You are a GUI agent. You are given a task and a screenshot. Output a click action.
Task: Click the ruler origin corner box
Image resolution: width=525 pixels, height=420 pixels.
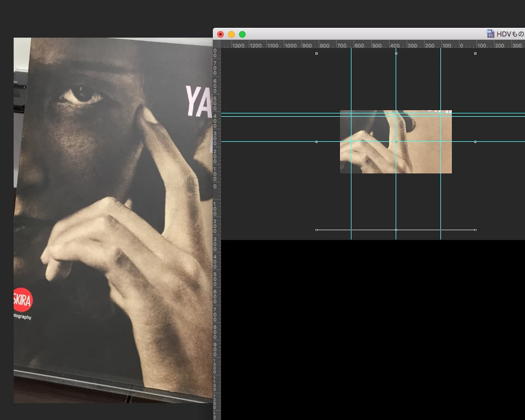pyautogui.click(x=217, y=44)
